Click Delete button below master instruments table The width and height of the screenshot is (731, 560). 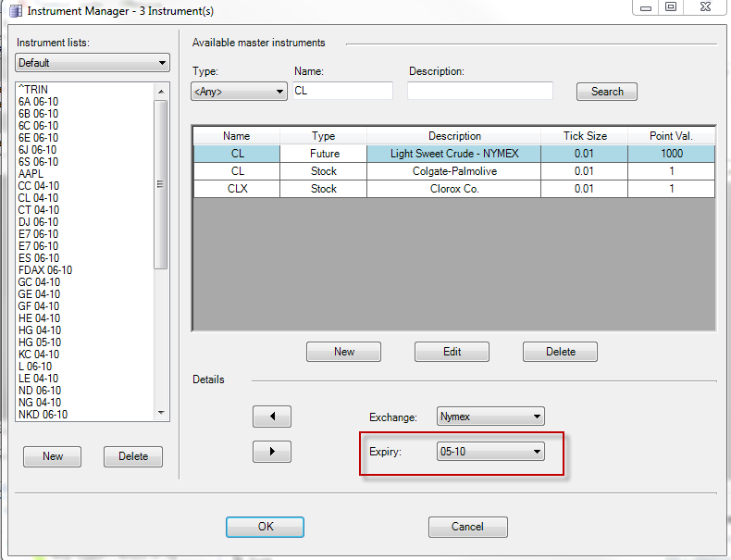pyautogui.click(x=560, y=352)
